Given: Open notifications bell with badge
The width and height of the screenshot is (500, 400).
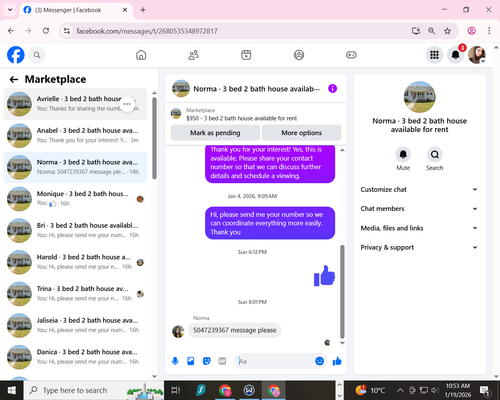Looking at the screenshot, I should [x=456, y=55].
